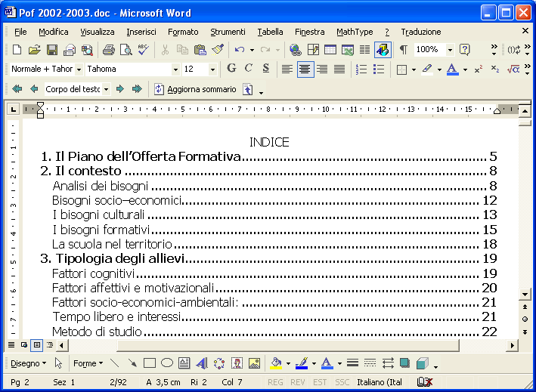Open the Disegno drawing menu
Image resolution: width=536 pixels, height=392 pixels.
click(28, 363)
